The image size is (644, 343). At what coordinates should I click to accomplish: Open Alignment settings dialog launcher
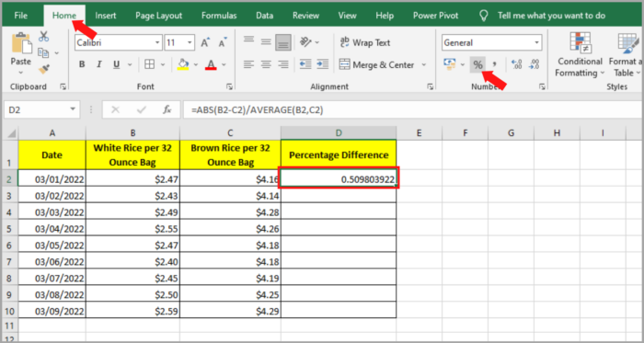[430, 86]
